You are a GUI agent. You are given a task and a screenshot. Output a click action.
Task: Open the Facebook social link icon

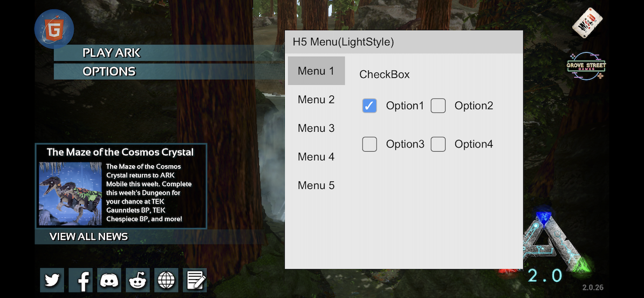click(x=80, y=280)
